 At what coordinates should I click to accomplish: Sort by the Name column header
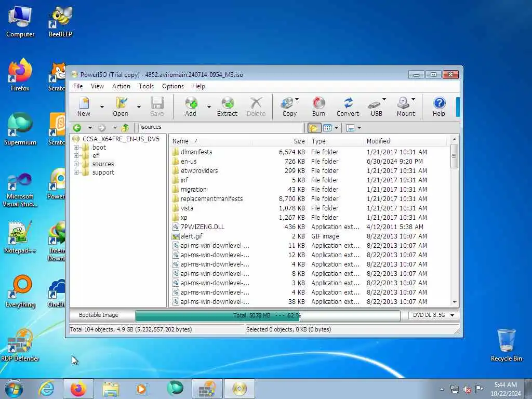click(210, 141)
